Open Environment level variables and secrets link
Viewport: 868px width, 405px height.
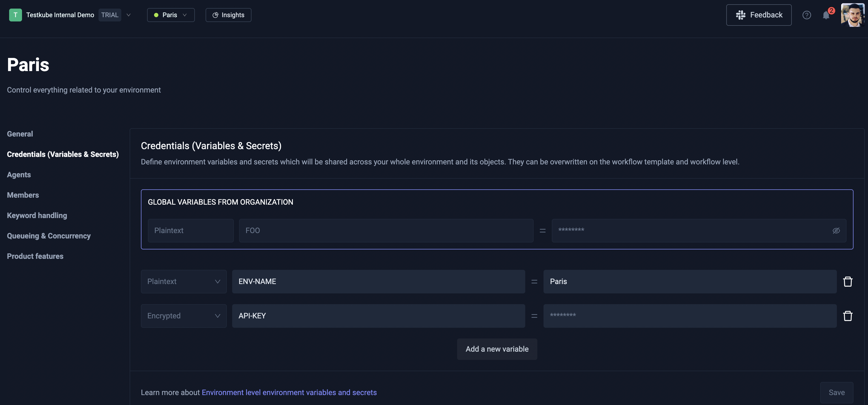[x=289, y=392]
